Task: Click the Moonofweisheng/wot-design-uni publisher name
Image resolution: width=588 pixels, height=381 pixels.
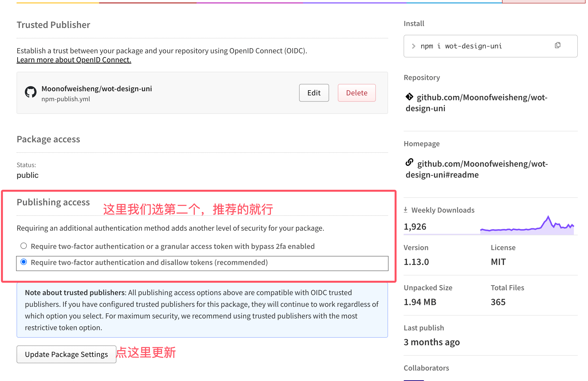Action: tap(97, 89)
